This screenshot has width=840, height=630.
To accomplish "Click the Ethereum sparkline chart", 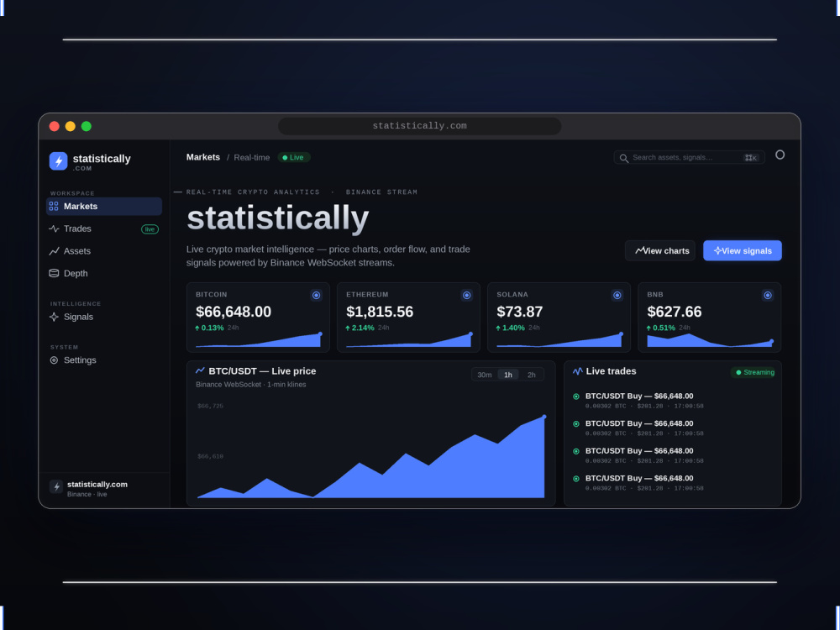I will click(409, 340).
